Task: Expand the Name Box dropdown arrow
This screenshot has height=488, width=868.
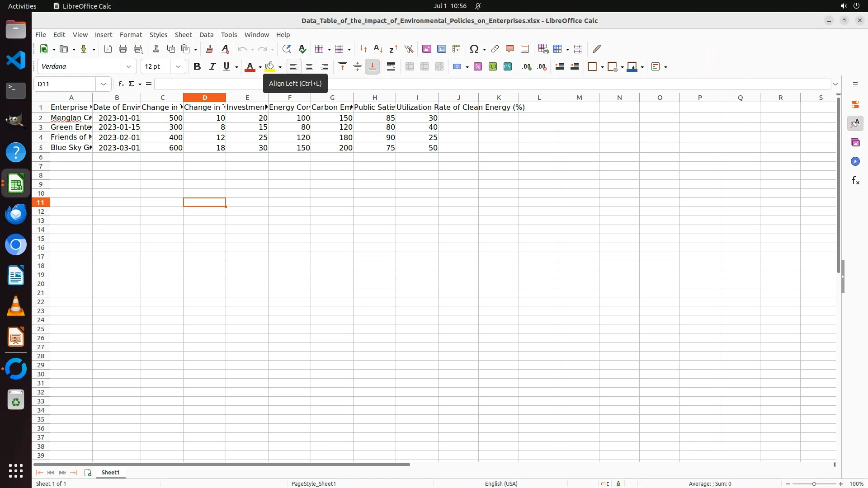Action: coord(104,84)
